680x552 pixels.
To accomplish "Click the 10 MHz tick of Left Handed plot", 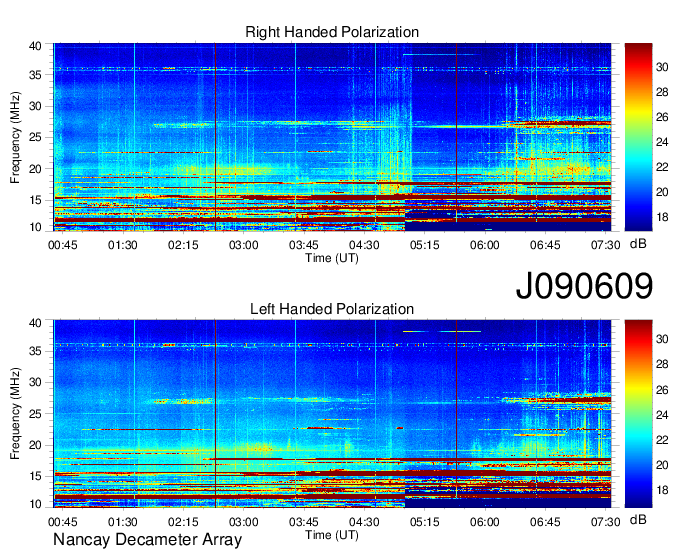I will 35,504.
